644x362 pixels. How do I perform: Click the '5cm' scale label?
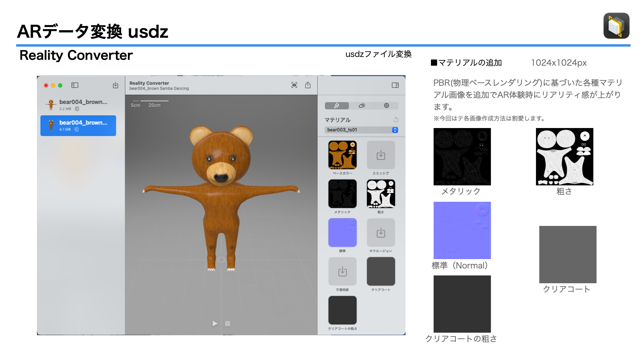point(136,105)
